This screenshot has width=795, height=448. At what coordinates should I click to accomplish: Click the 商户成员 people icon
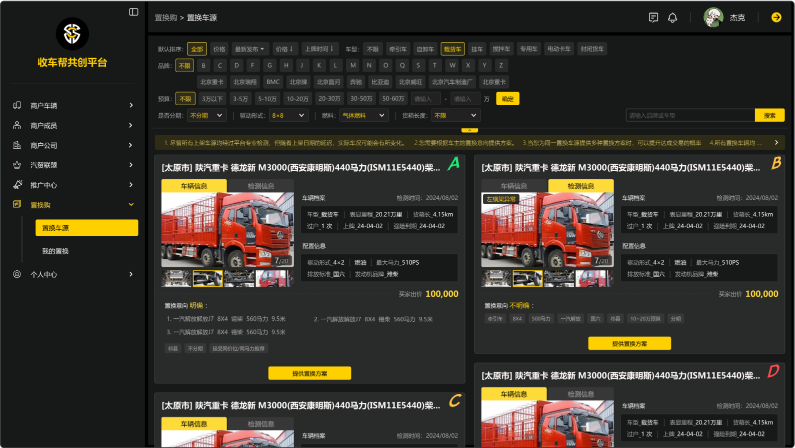17,125
